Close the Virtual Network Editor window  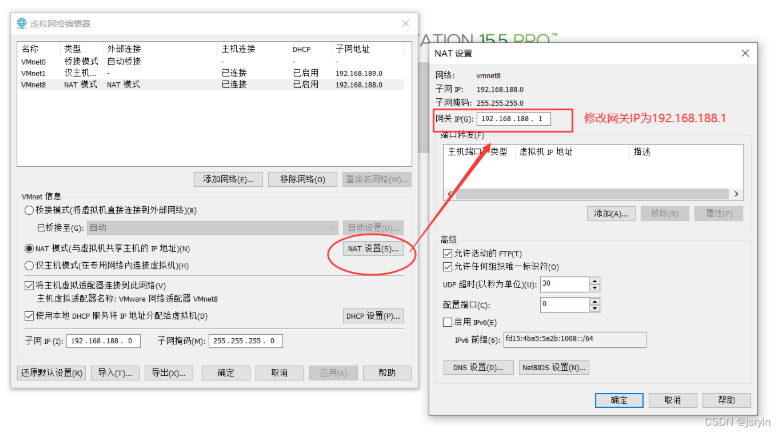pos(405,23)
